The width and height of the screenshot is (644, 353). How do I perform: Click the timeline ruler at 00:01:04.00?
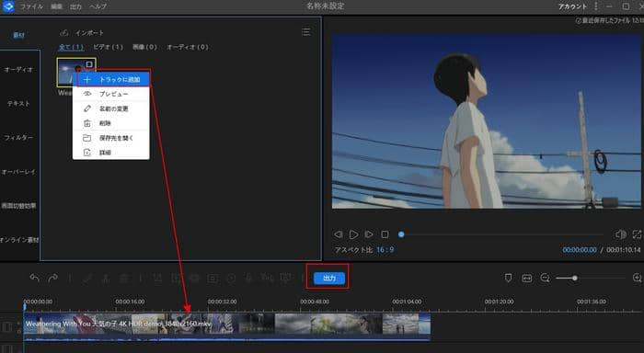coord(407,302)
